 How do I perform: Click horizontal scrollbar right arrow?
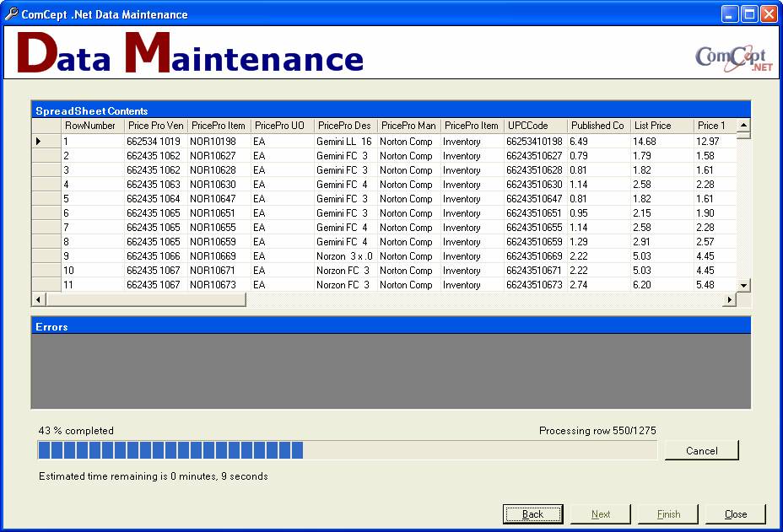coord(730,299)
